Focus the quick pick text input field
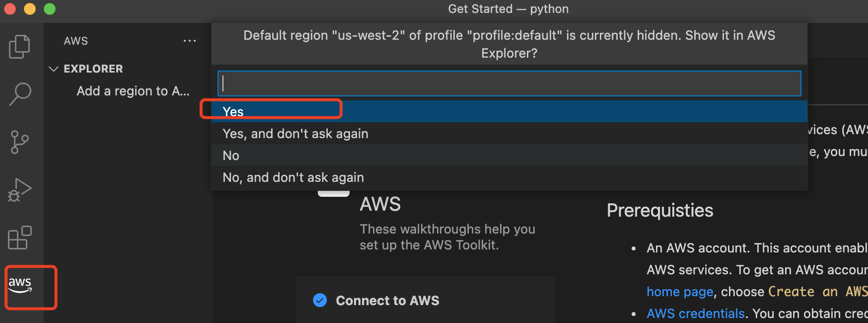868x323 pixels. point(509,83)
